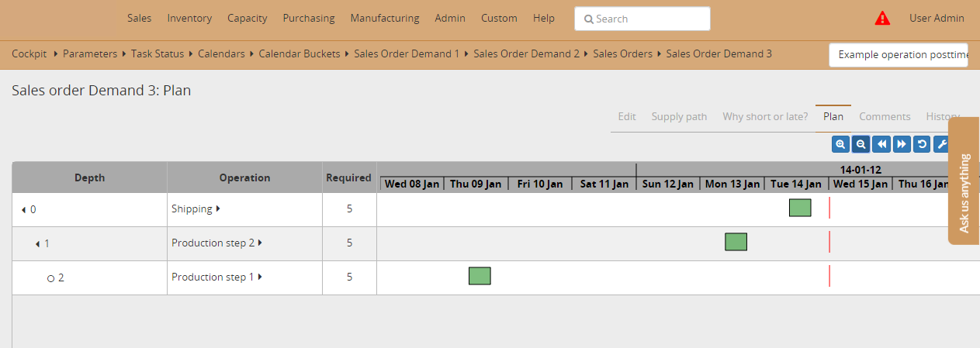Open the Ask us anything side tab
The height and width of the screenshot is (348, 980).
[964, 181]
